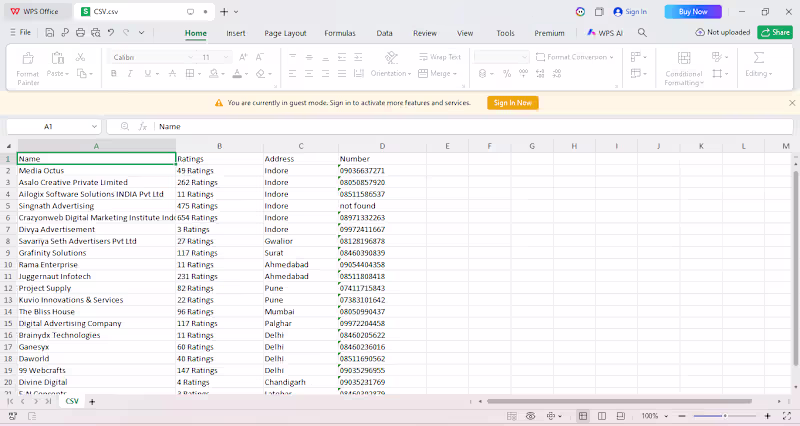
Task: Open the File menu
Action: (x=20, y=33)
